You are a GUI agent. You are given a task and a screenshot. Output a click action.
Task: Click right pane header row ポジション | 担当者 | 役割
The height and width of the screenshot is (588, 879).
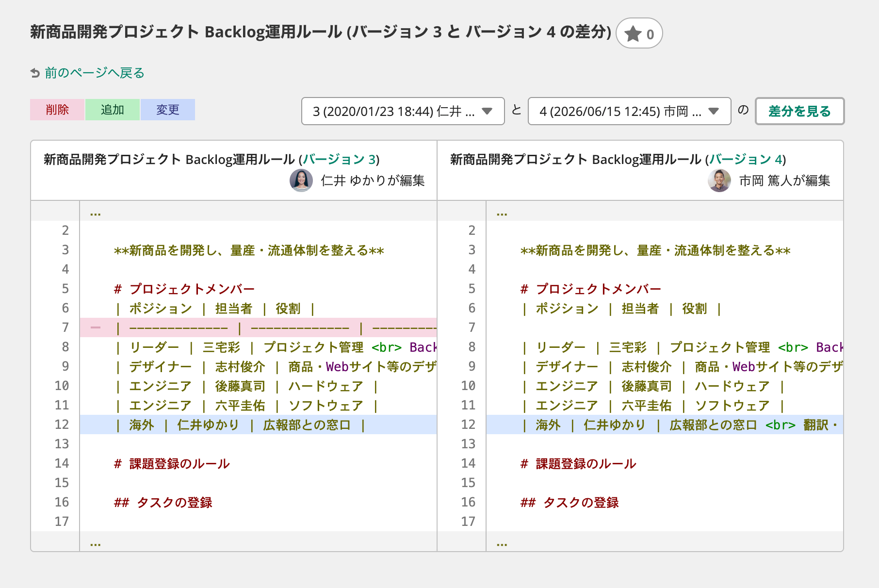621,309
